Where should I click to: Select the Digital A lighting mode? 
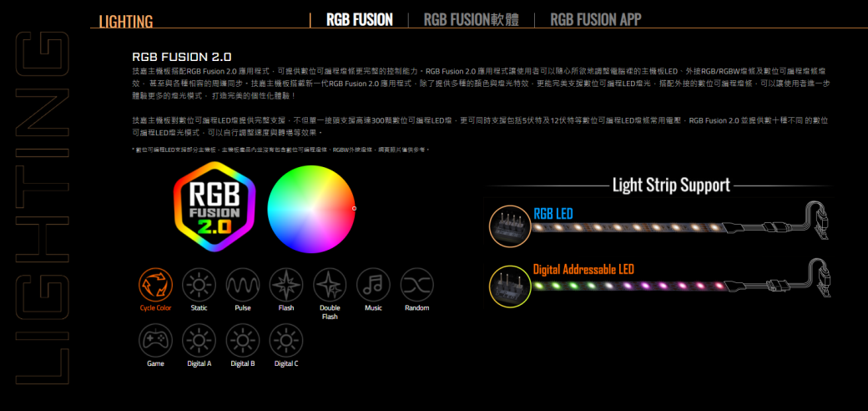pyautogui.click(x=199, y=341)
